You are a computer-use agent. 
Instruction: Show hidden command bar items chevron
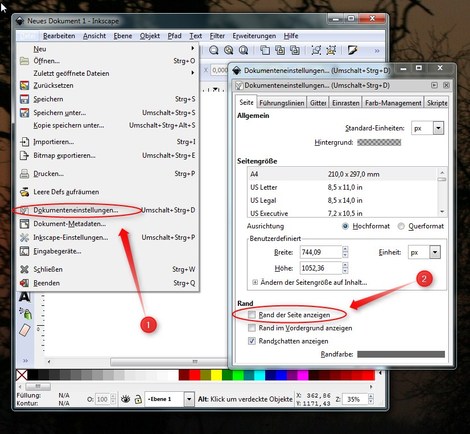tap(377, 51)
